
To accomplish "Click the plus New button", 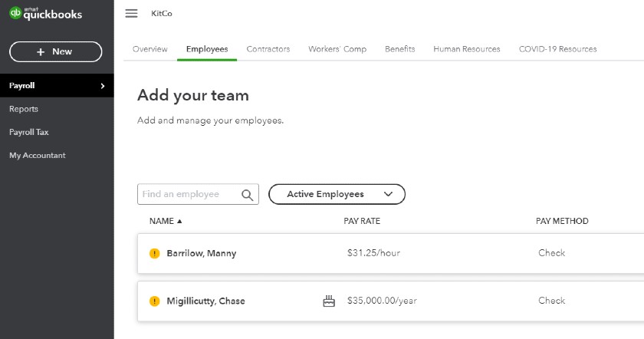I will point(55,52).
